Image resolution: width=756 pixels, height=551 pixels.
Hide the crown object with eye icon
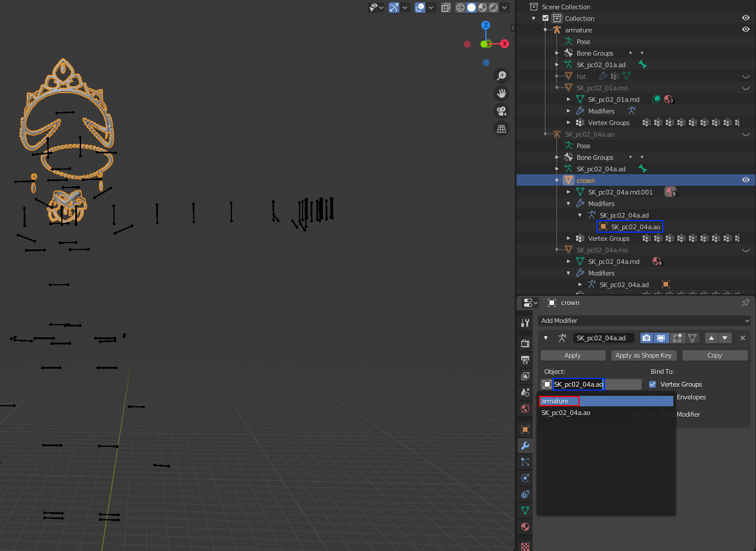[746, 181]
